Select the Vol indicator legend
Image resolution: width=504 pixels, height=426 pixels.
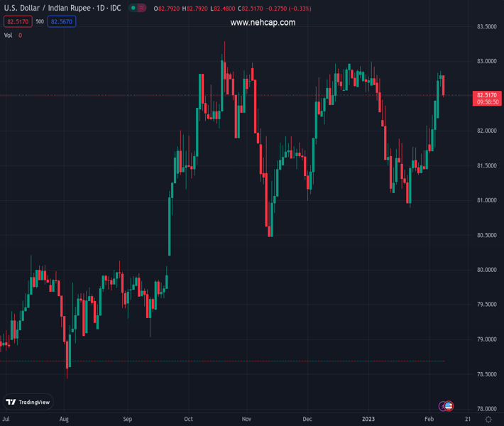[x=9, y=35]
